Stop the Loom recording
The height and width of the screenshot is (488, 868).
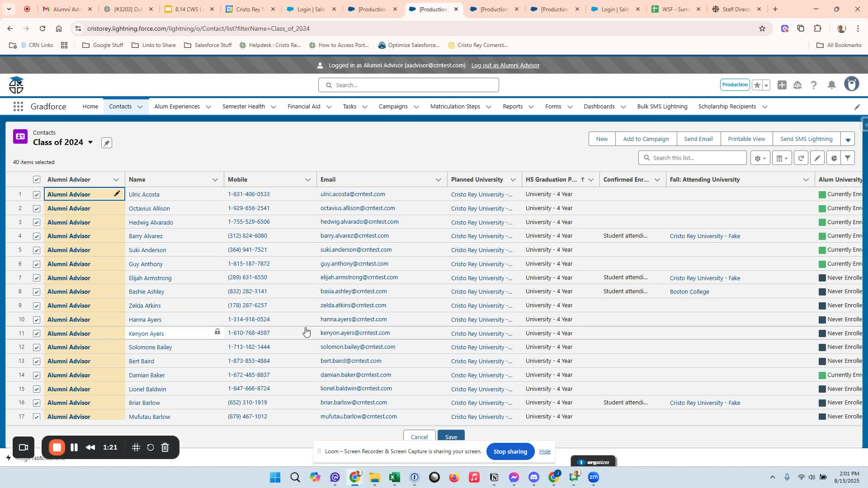tap(57, 447)
